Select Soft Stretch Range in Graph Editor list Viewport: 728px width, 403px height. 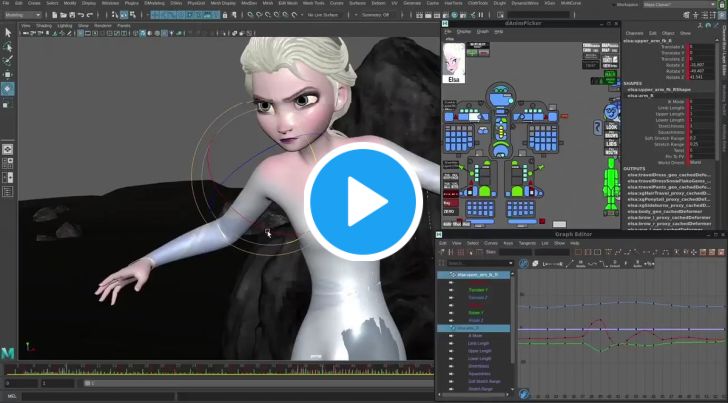484,381
